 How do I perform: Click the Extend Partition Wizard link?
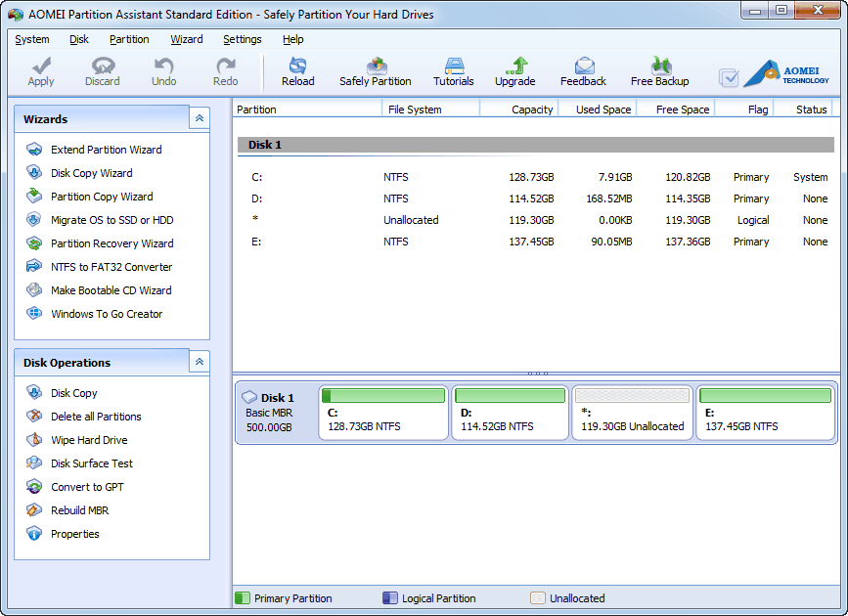coord(107,150)
